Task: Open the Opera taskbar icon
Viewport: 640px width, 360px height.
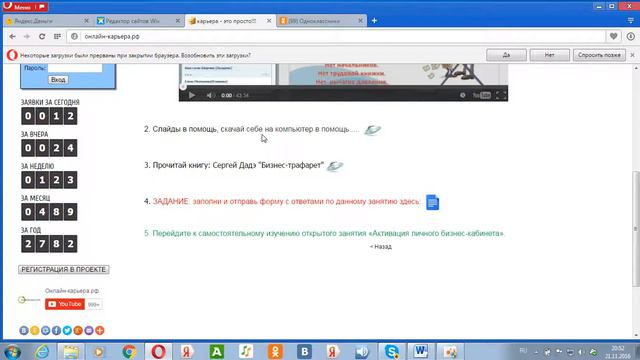Action: point(158,351)
